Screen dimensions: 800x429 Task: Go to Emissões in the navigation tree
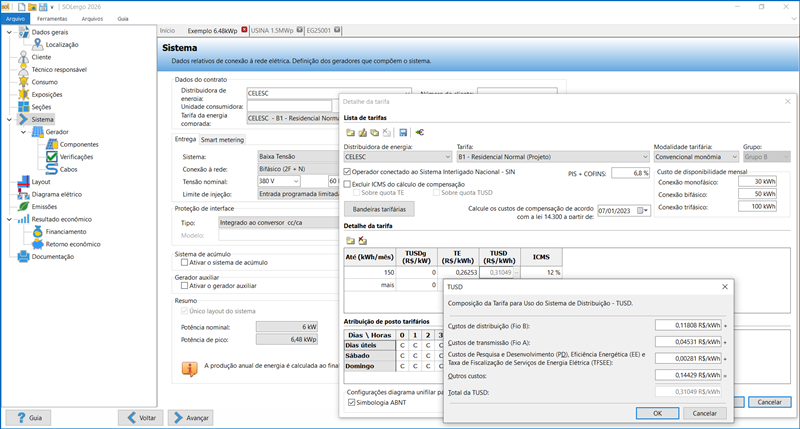[x=47, y=206]
